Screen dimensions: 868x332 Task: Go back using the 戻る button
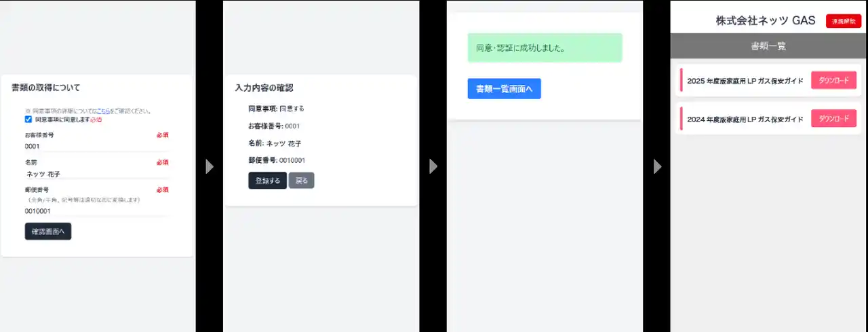(301, 181)
